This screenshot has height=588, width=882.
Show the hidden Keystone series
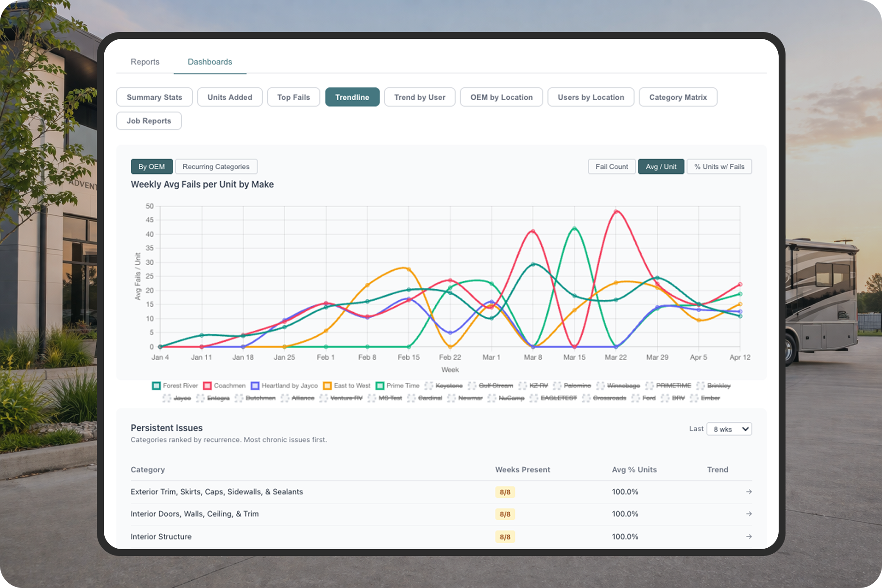(444, 385)
